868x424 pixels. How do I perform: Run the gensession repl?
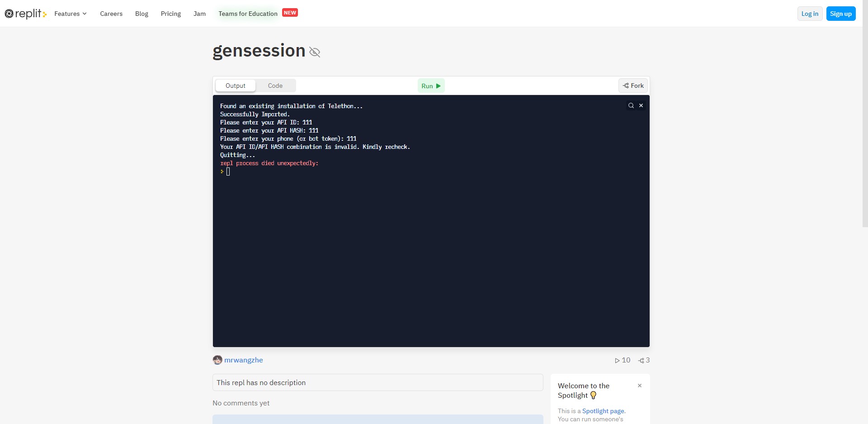point(431,86)
